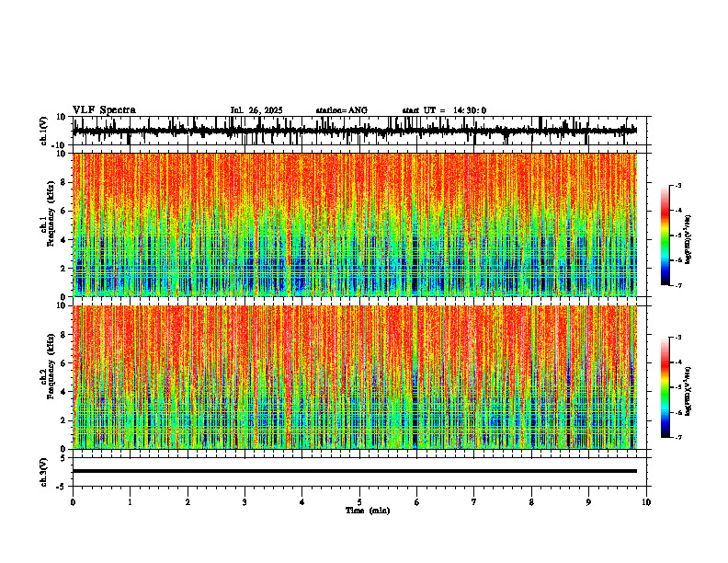Screen dimensions: 728x563
Task: Click the time axis tick label '10'
Action: (x=646, y=502)
